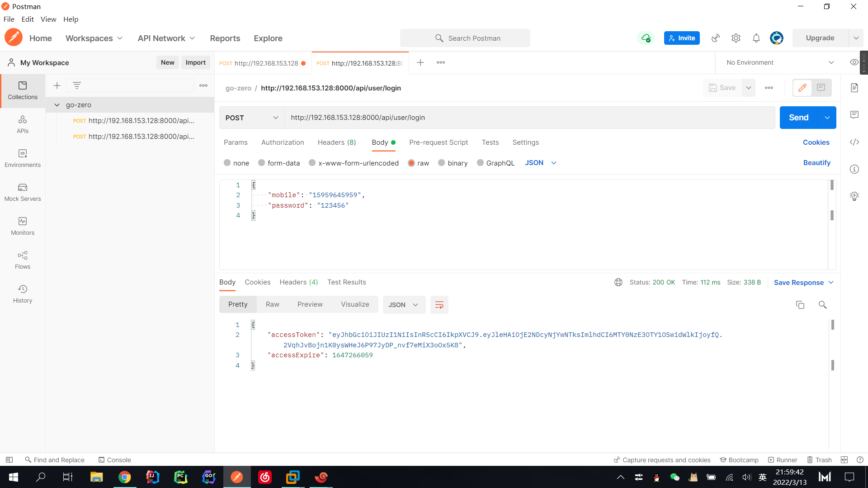Click the New button
868x488 pixels.
click(167, 62)
